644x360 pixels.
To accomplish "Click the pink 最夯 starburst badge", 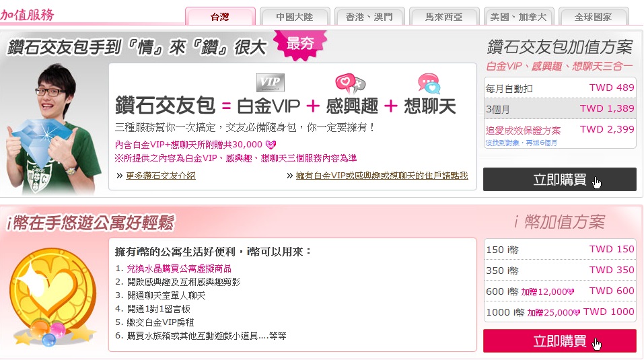I will point(301,44).
